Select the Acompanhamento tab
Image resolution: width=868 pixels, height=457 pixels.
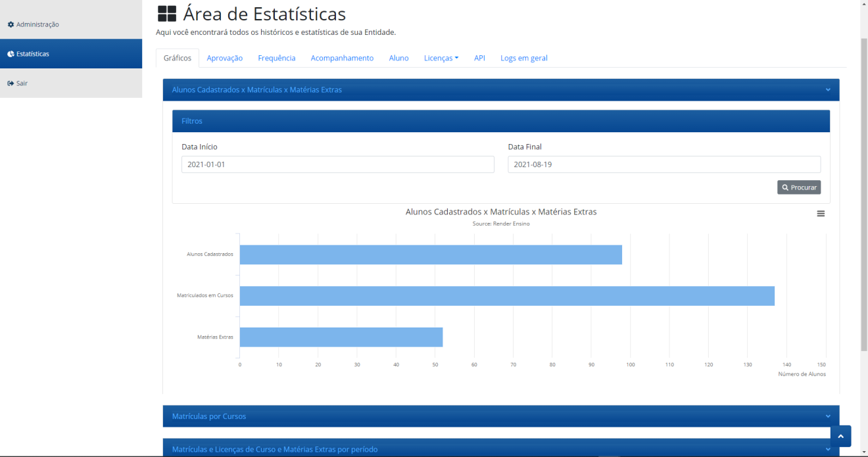342,58
